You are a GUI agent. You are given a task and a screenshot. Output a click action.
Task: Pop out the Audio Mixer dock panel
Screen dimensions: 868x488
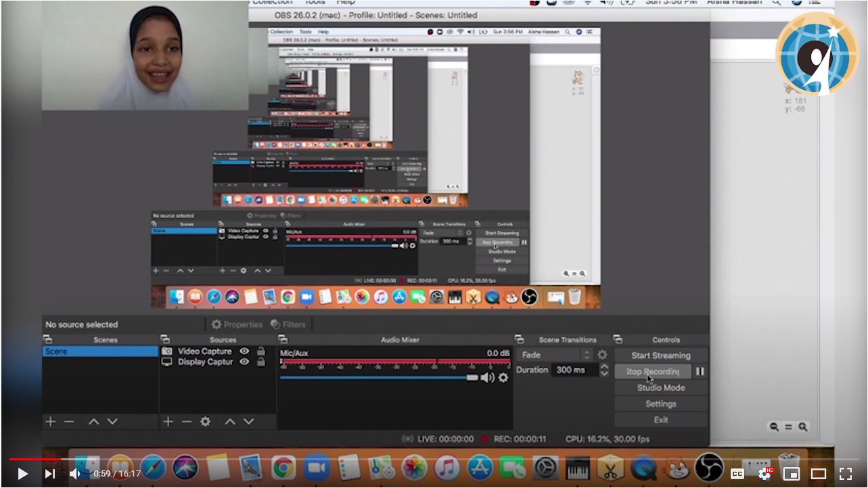click(x=283, y=339)
